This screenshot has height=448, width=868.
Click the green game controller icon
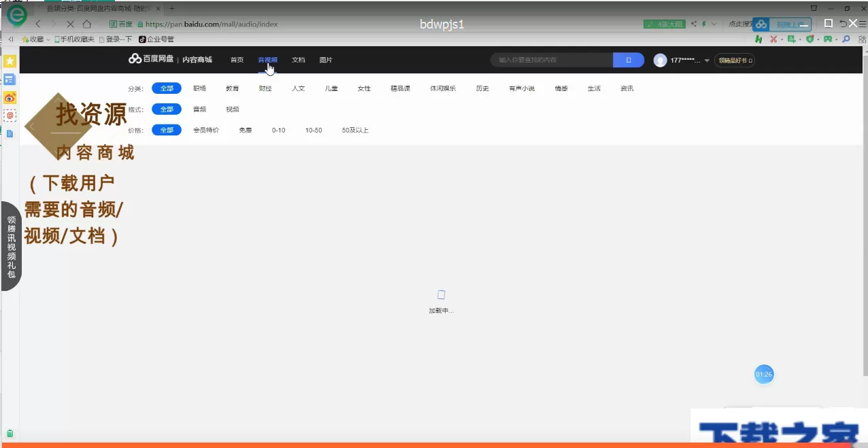(828, 39)
